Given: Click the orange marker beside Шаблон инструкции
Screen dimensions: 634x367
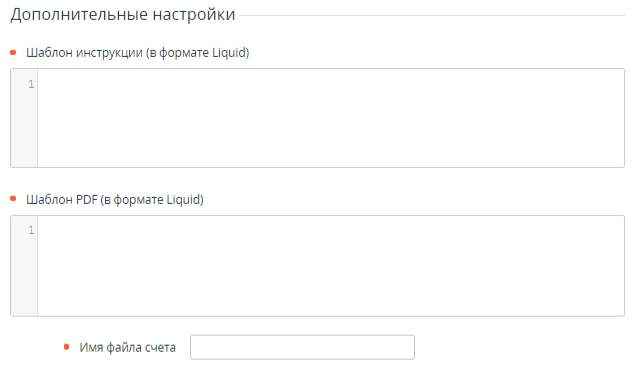Looking at the screenshot, I should click(x=13, y=53).
